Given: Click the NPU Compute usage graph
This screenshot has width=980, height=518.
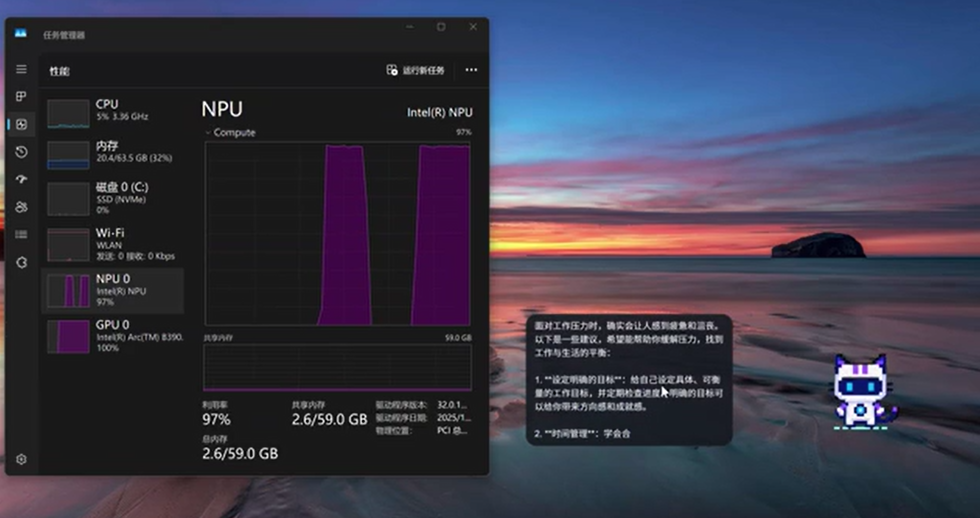Looking at the screenshot, I should pyautogui.click(x=338, y=233).
